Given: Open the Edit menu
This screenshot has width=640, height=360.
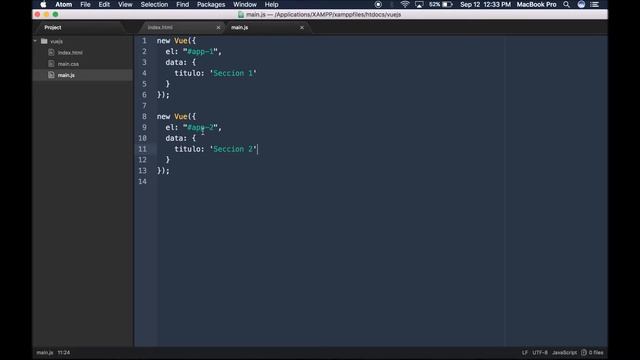Looking at the screenshot, I should (x=104, y=4).
